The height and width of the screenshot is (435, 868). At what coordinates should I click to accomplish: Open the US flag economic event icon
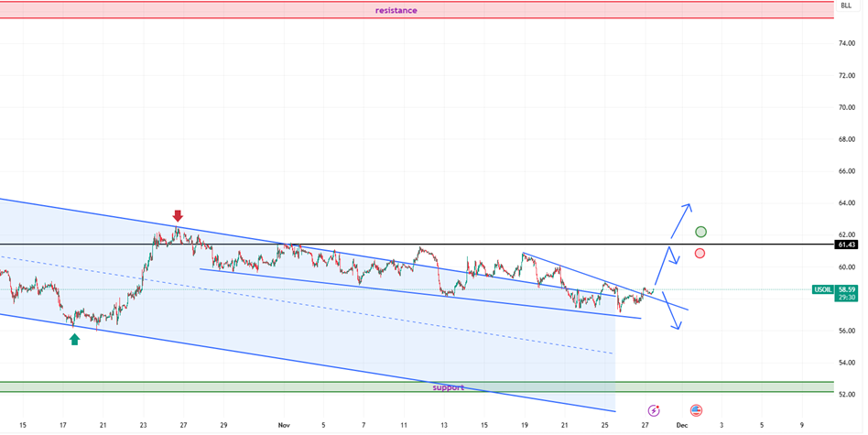point(696,411)
